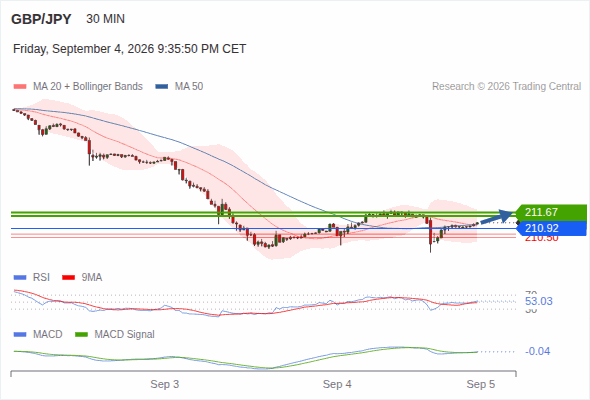Click the 9MA legend label
Image resolution: width=590 pixels, height=400 pixels.
coord(92,278)
